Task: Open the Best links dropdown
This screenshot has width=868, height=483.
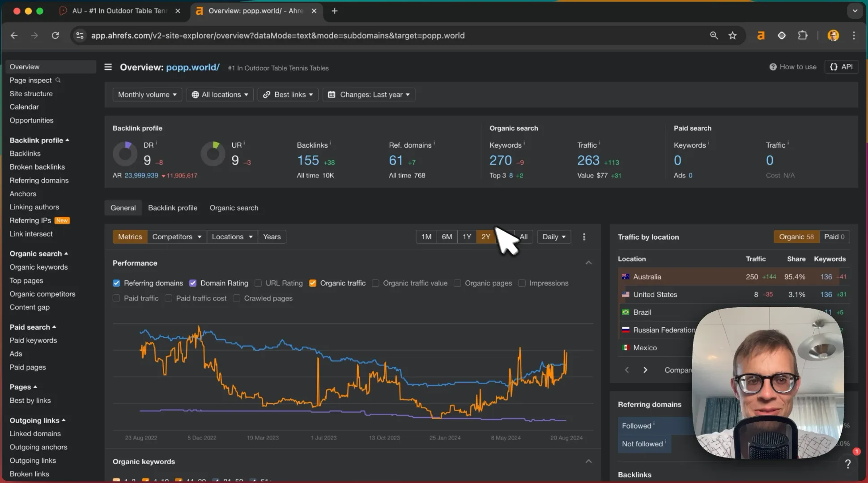Action: click(288, 94)
